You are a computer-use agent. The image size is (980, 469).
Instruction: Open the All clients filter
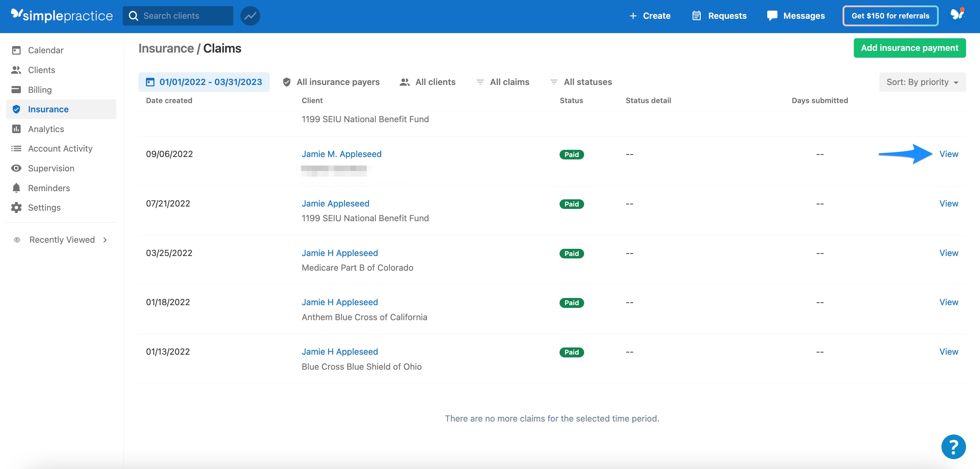tap(428, 82)
